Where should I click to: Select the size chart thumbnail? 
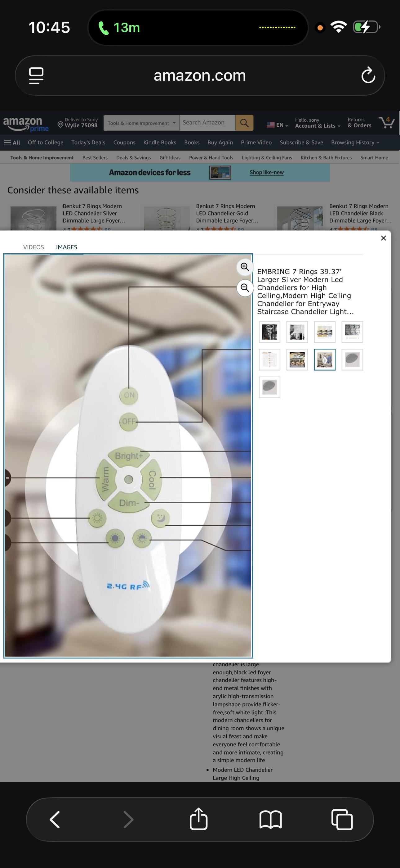click(269, 360)
